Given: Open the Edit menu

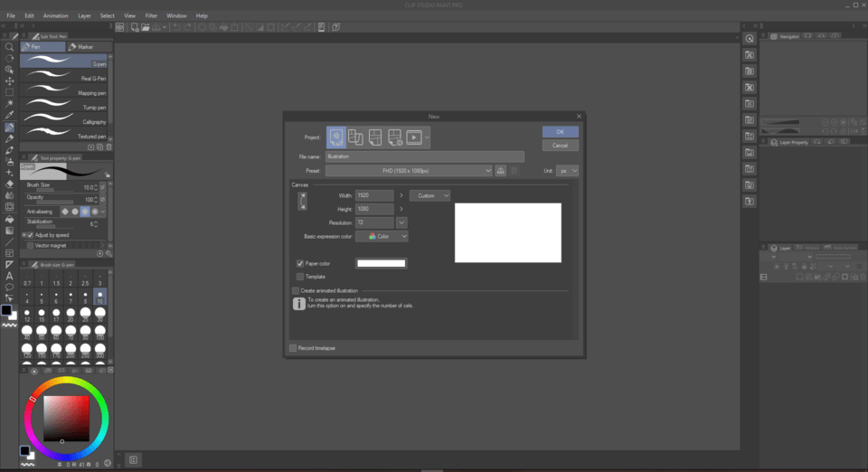Looking at the screenshot, I should pyautogui.click(x=29, y=15).
